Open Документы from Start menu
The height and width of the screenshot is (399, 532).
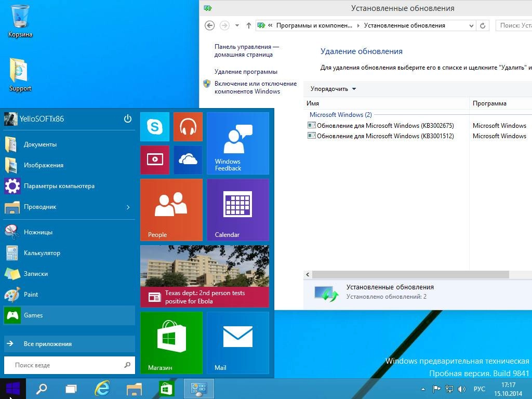(69, 144)
